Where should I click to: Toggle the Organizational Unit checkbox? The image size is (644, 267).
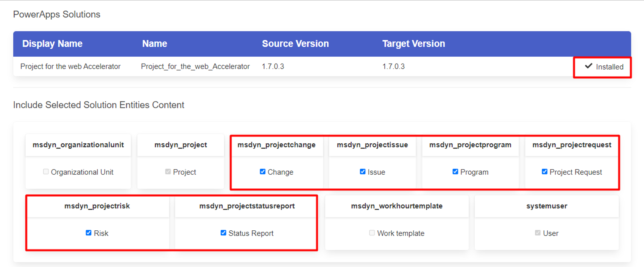click(x=46, y=172)
